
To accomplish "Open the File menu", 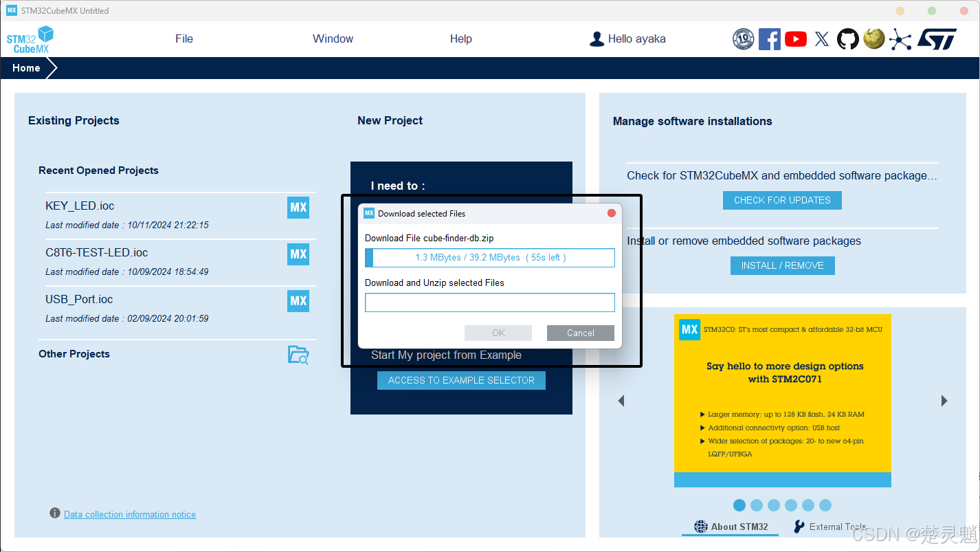I will point(184,39).
